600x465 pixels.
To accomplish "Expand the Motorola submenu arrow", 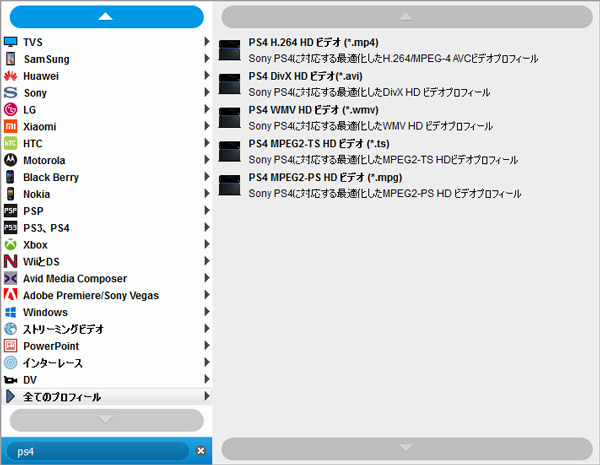I will tap(206, 160).
